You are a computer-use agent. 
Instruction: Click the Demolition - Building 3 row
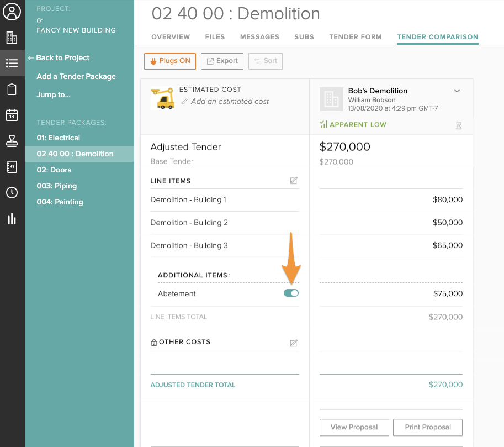(225, 245)
